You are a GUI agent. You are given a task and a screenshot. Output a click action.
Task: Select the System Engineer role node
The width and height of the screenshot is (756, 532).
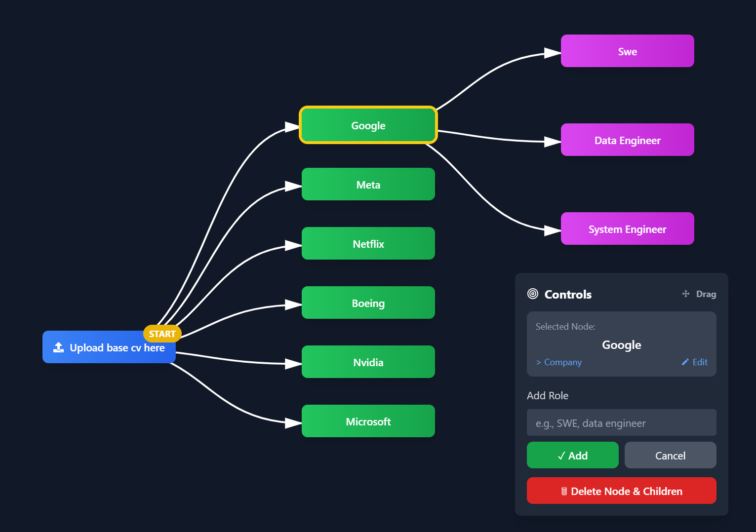click(628, 228)
